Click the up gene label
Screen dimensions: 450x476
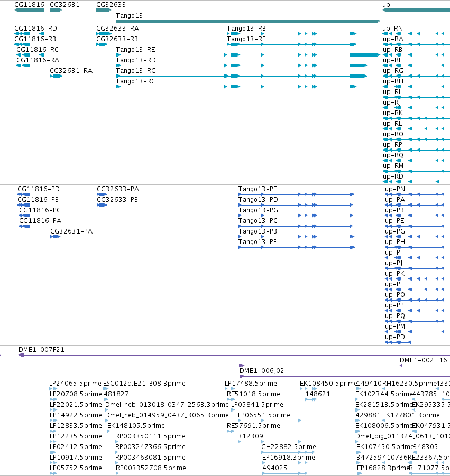(x=386, y=5)
